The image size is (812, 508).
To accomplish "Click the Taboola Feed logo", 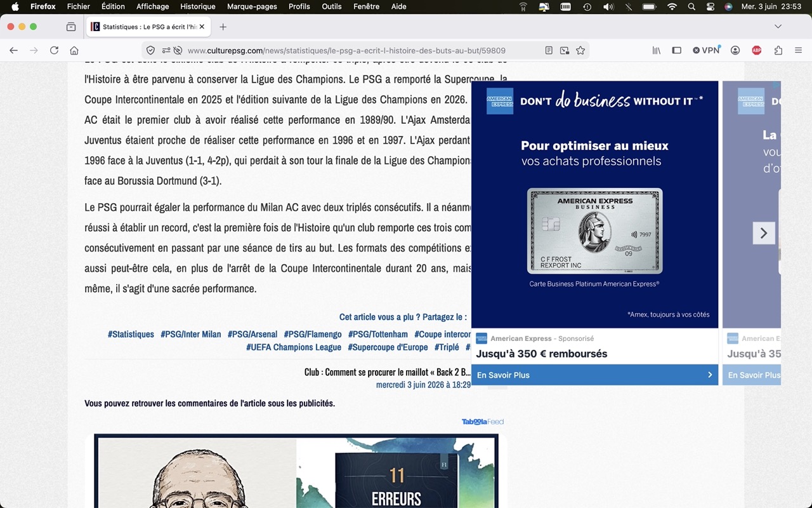I will click(483, 422).
